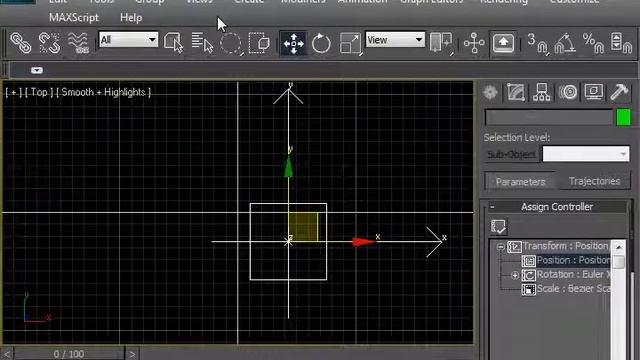Activate the Select and Scale tool
The width and height of the screenshot is (640, 360).
click(x=351, y=43)
